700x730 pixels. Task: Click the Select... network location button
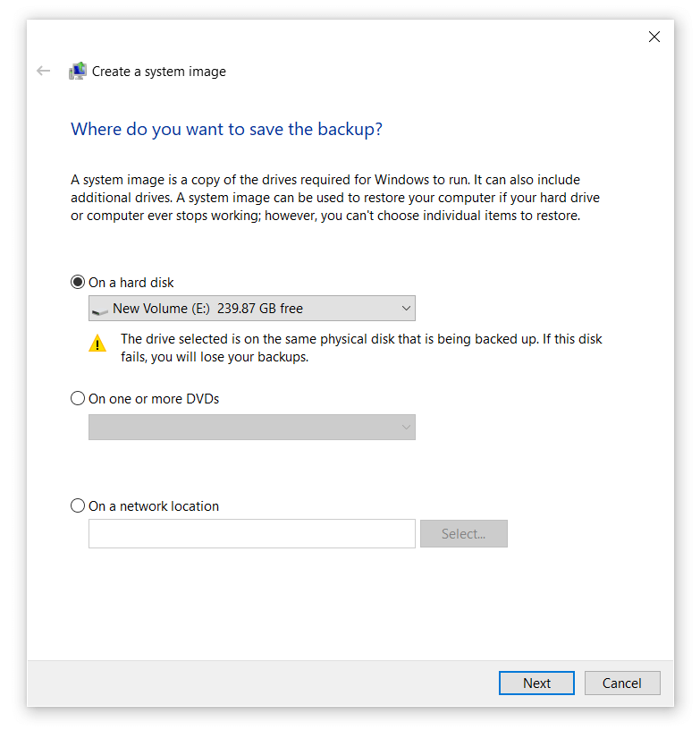point(463,534)
